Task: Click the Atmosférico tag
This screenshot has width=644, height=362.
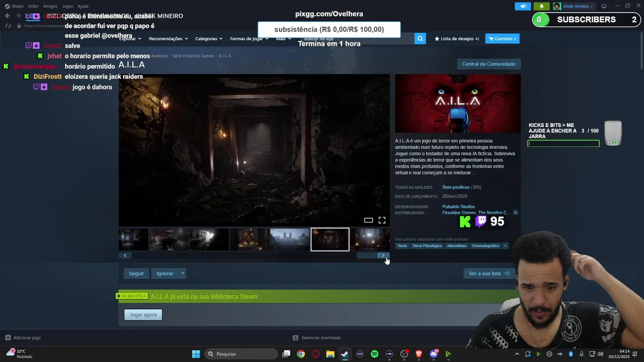Action: [x=457, y=246]
